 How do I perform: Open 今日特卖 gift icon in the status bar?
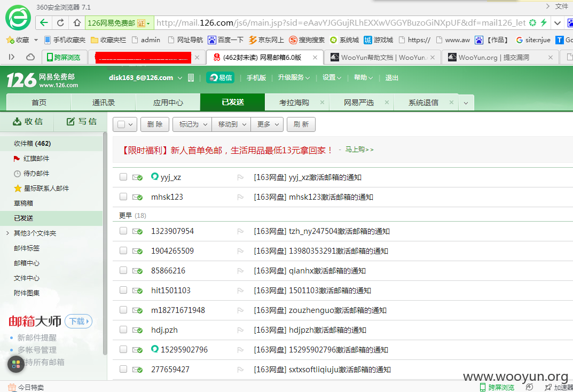pyautogui.click(x=12, y=387)
